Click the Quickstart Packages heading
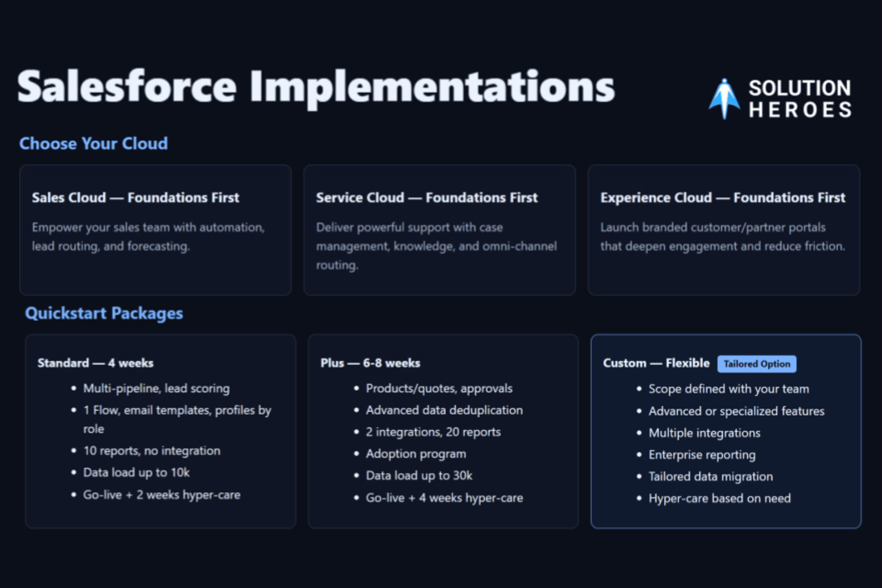This screenshot has width=882, height=588. (x=104, y=313)
